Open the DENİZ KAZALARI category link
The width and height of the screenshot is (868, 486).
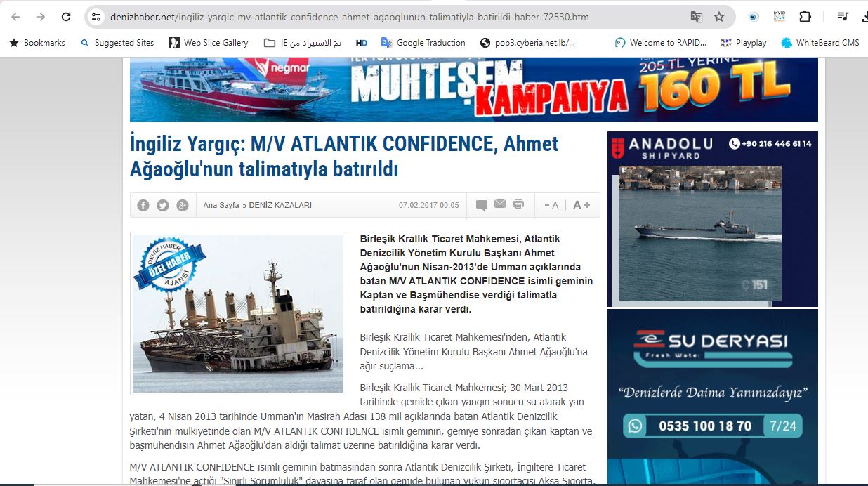(280, 205)
